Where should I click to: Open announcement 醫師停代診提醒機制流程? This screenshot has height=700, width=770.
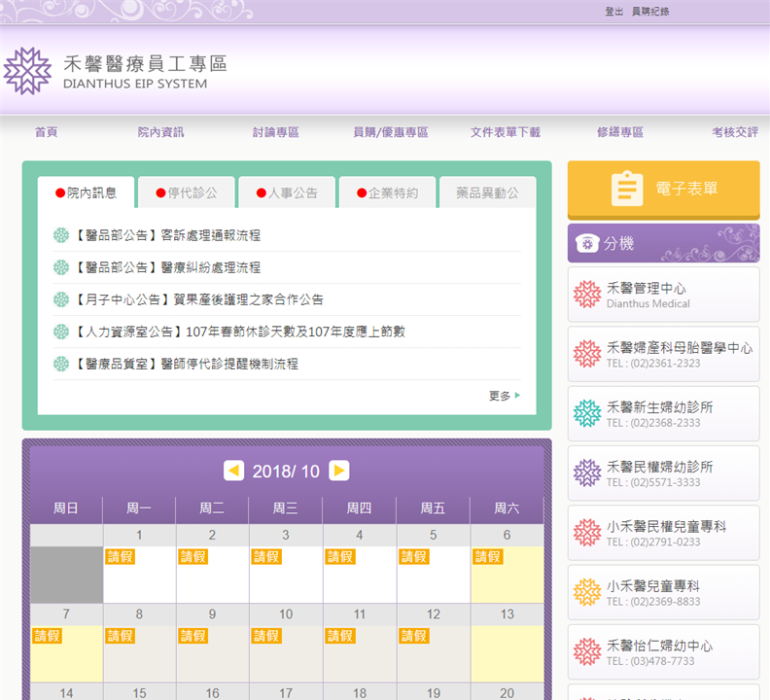click(186, 364)
